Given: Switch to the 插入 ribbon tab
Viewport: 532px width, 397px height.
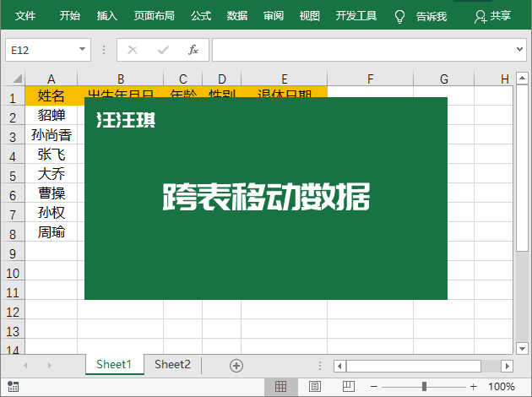Looking at the screenshot, I should [x=107, y=15].
